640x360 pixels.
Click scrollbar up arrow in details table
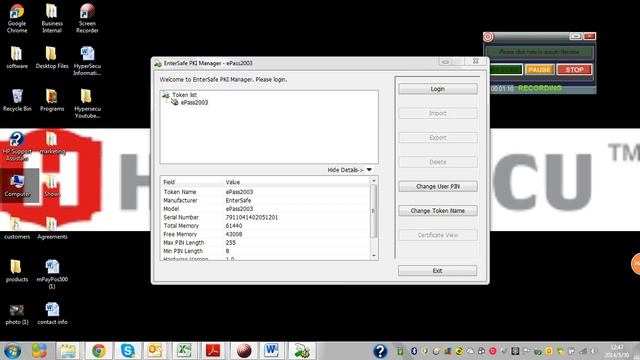click(373, 180)
